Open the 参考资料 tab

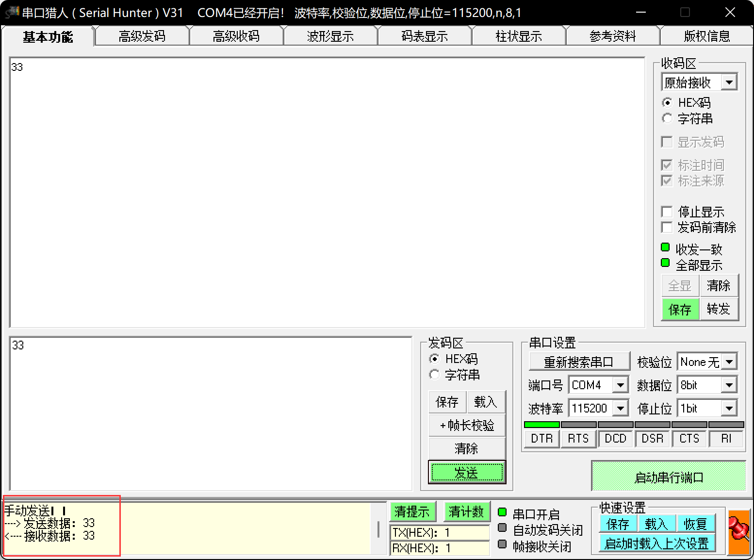tap(612, 36)
